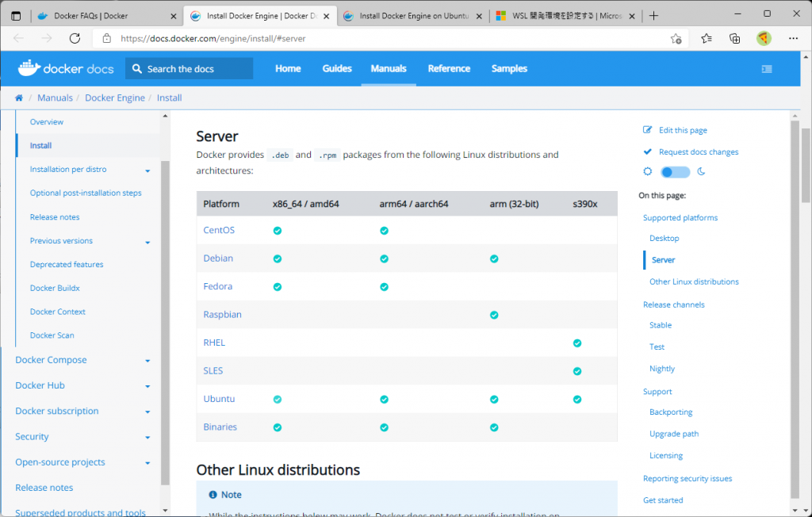Screen dimensions: 812x517
Task: Open Docker Context in sidebar
Action: pos(57,312)
